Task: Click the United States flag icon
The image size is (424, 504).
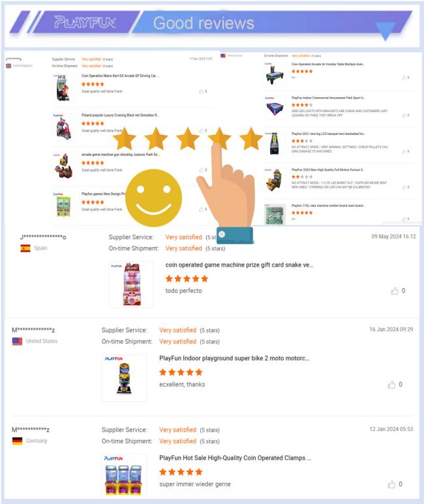Action: coord(18,341)
